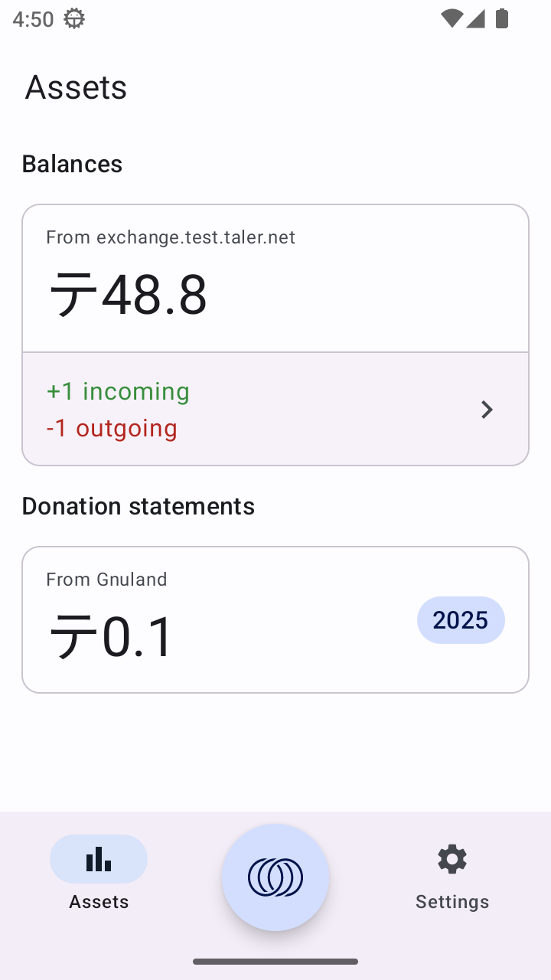This screenshot has height=980, width=551.
Task: Tap the Donation statements heading
Action: (138, 506)
